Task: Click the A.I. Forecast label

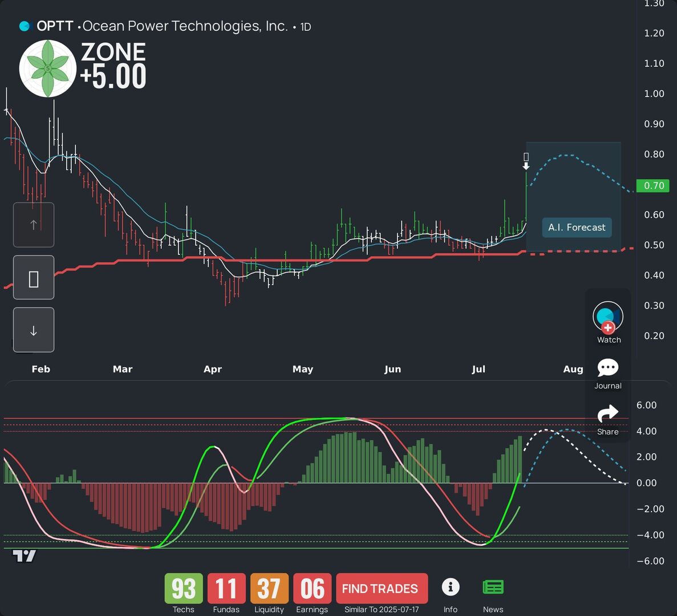Action: tap(577, 228)
